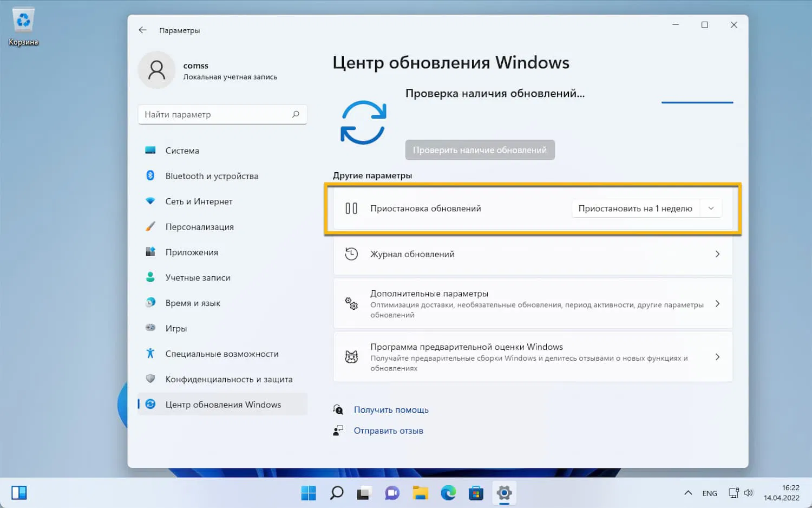Open Приложения section

point(222,252)
